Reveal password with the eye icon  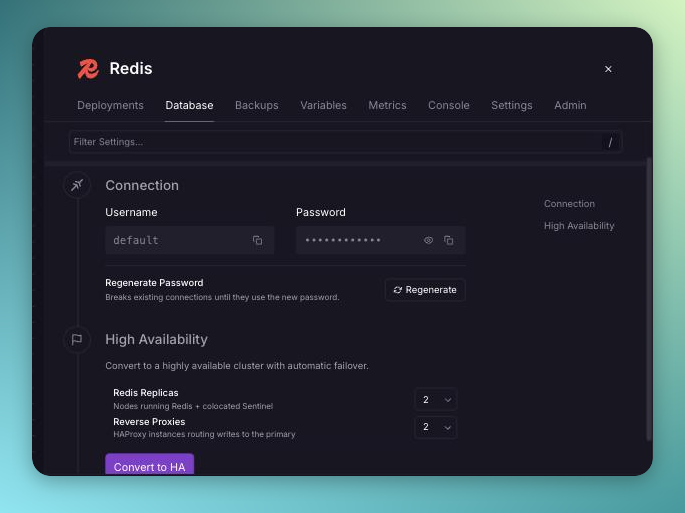click(428, 240)
